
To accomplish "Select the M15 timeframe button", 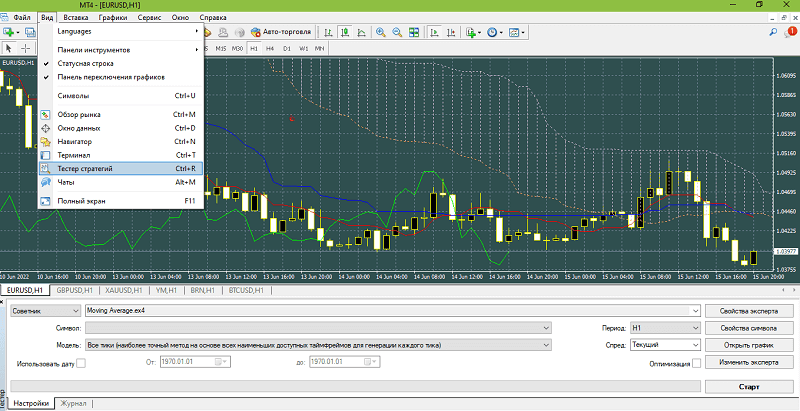I will (220, 48).
